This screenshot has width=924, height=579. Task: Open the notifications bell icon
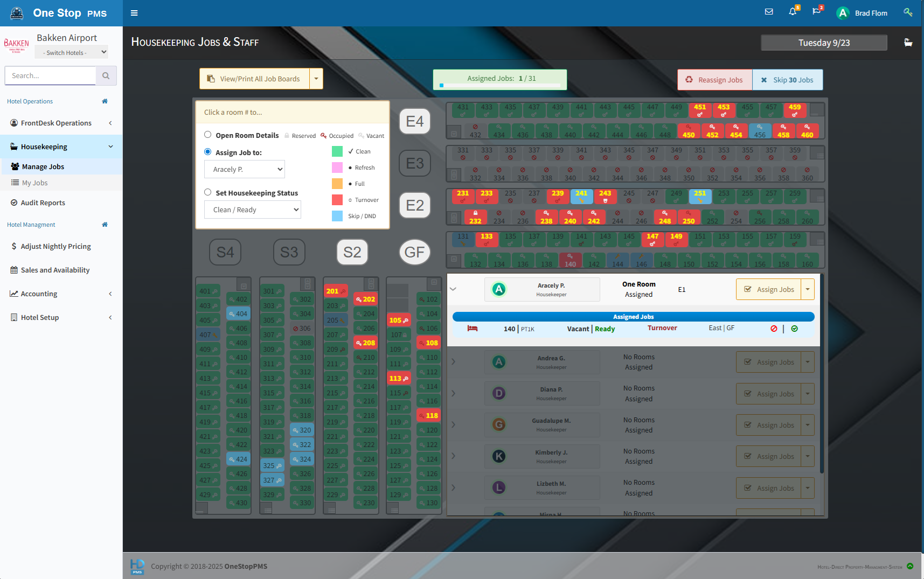click(793, 12)
